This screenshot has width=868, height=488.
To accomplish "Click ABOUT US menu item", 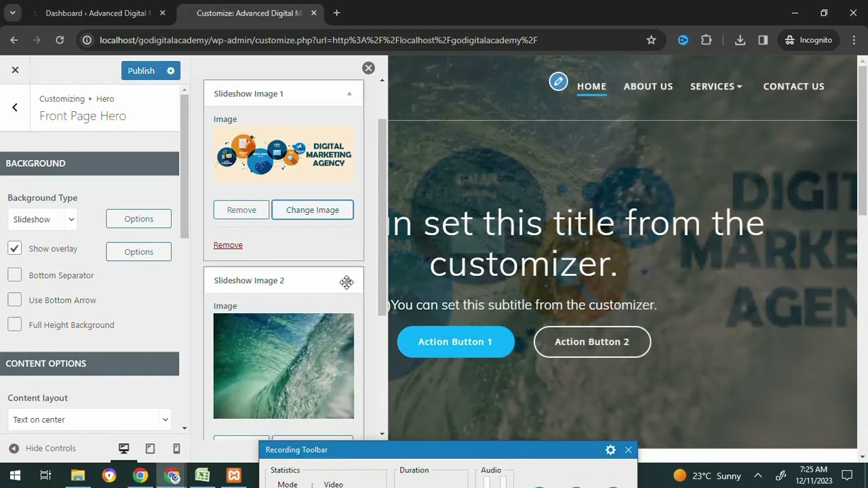I will point(648,86).
